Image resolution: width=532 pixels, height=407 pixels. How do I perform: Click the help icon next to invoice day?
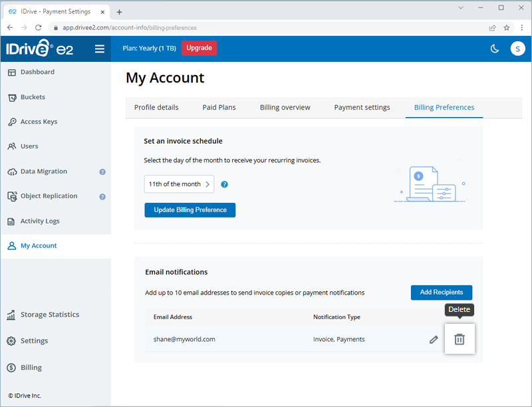click(x=225, y=184)
